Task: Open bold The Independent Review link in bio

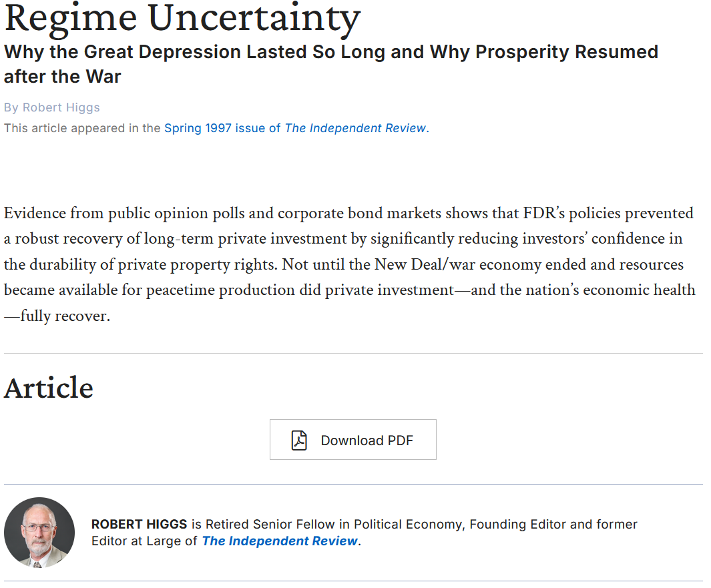Action: coord(280,541)
